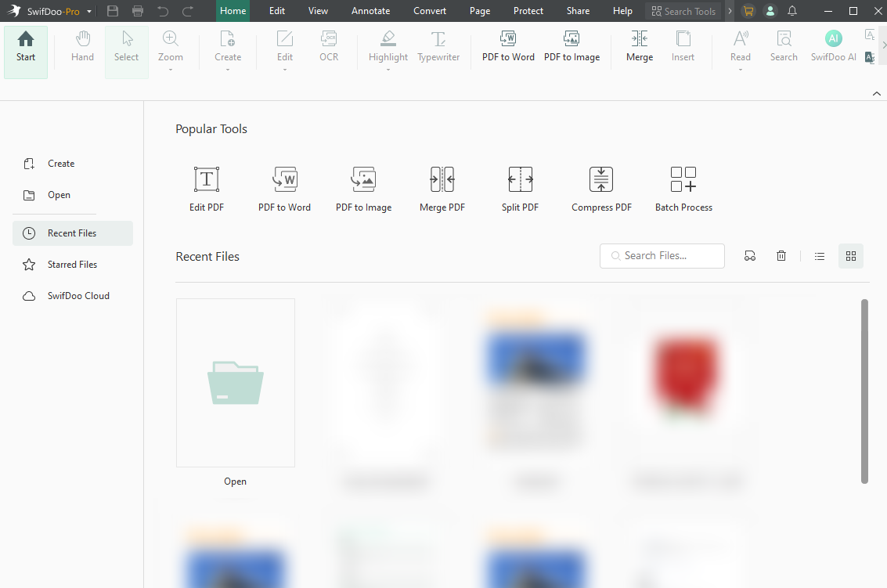Select the Highlight annotation tool
The image size is (887, 588).
point(388,47)
